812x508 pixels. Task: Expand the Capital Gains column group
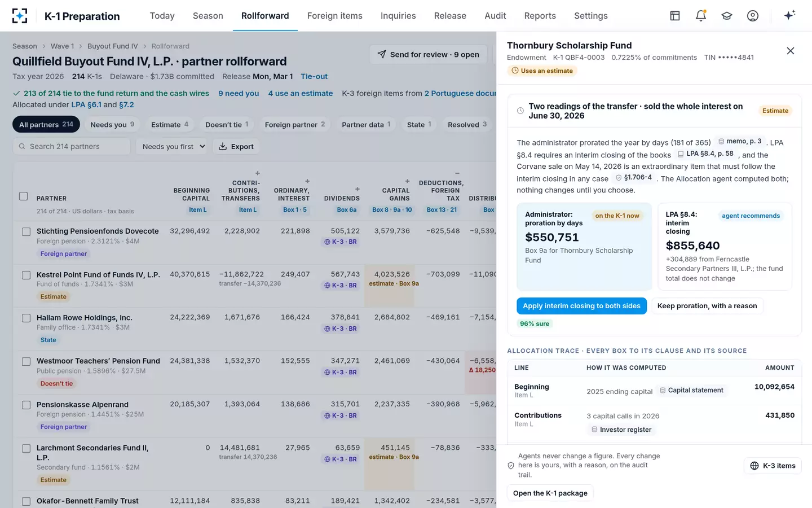coord(407,181)
